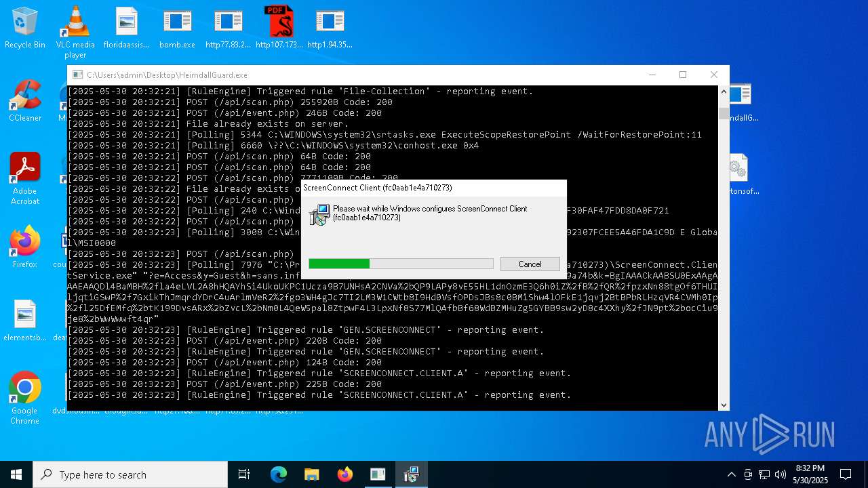Screen dimensions: 868x488
Task: Select the floridaassis... image file
Action: coord(126,28)
